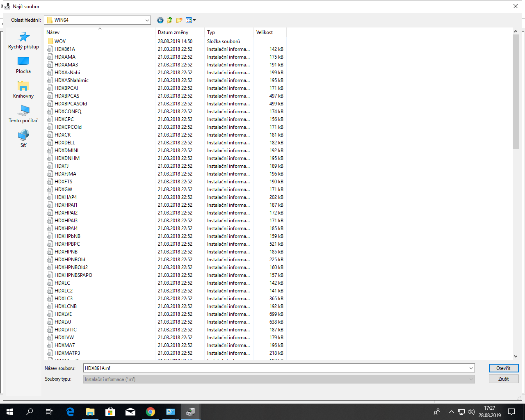Screen dimensions: 525x420
Task: Sort by Název column header
Action: (x=53, y=32)
